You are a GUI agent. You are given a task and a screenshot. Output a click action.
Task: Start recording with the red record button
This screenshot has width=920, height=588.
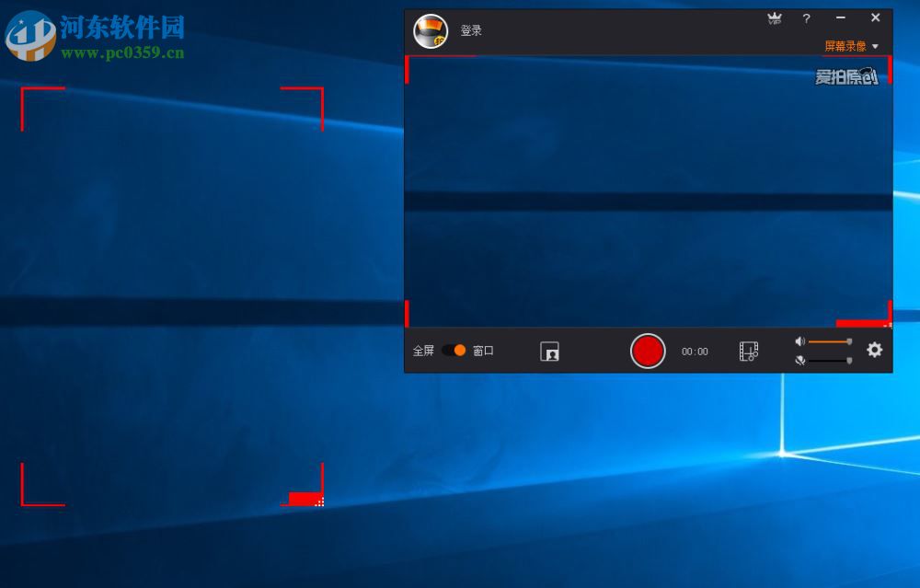647,351
